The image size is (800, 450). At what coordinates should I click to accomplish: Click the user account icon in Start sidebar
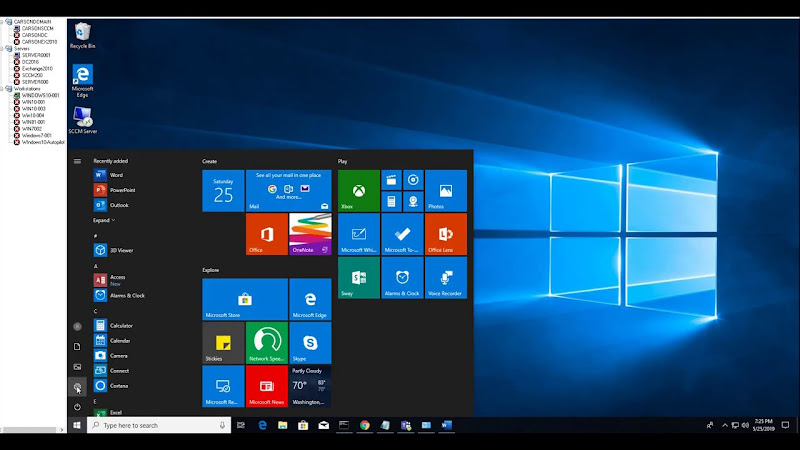tap(77, 327)
